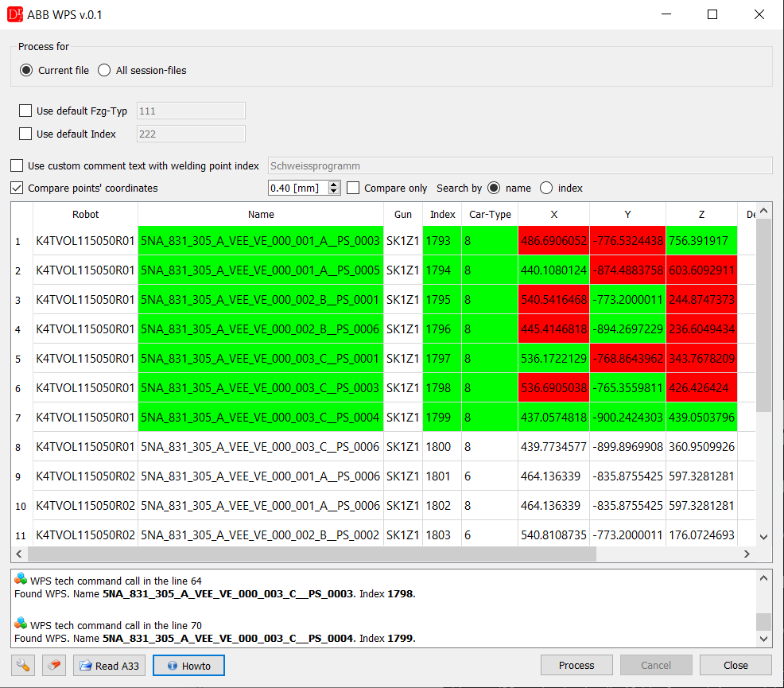Tick the Use default Index checkbox
The height and width of the screenshot is (688, 784).
(25, 134)
